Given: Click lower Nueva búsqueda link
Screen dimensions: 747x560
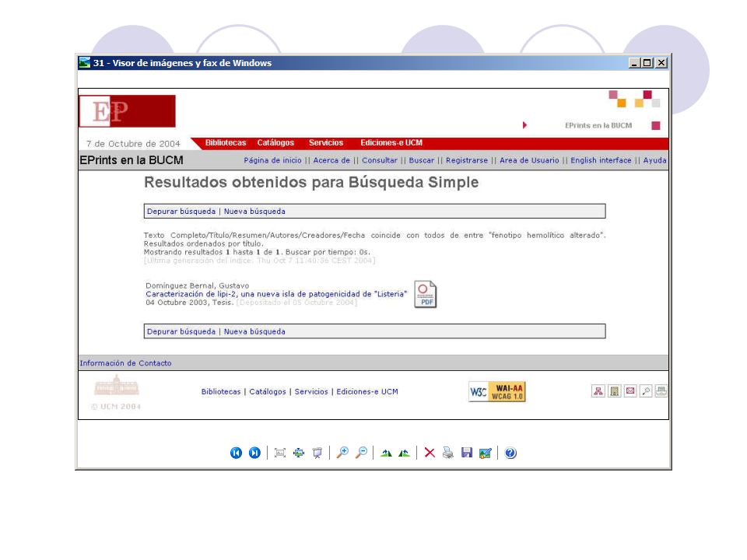Looking at the screenshot, I should coord(254,331).
